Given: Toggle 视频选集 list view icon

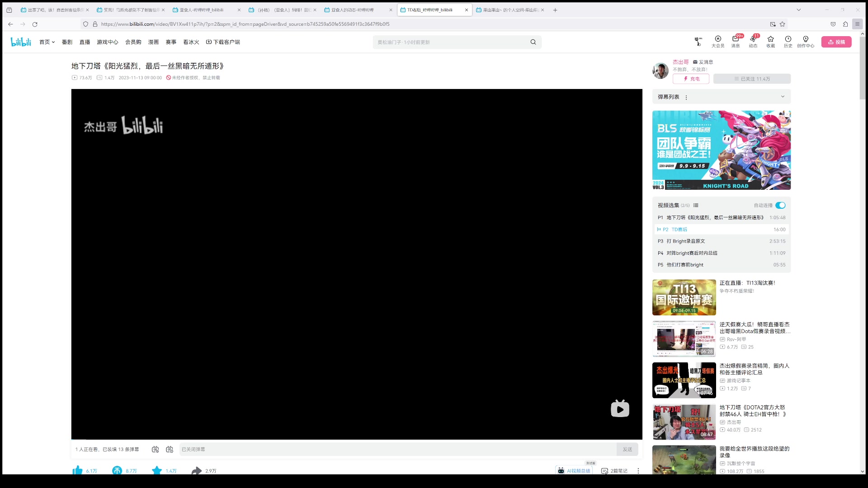Looking at the screenshot, I should [x=696, y=205].
